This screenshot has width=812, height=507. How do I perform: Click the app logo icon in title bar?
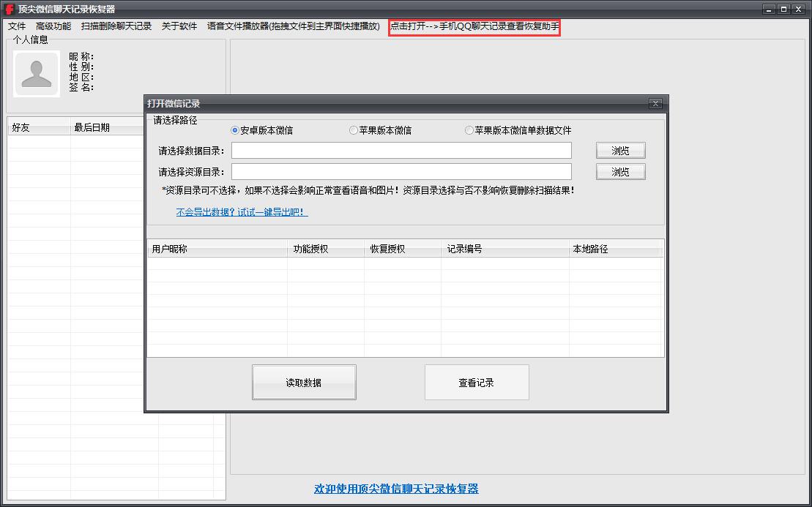click(10, 9)
